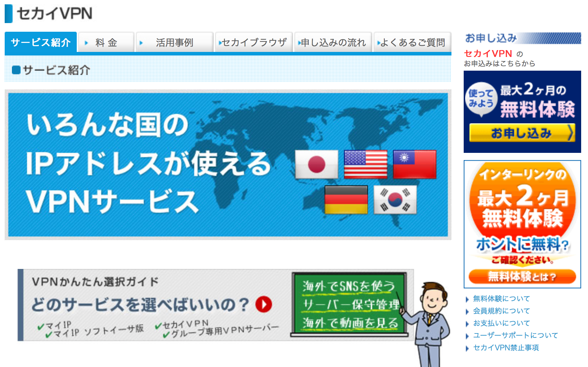Viewport: 588px width, 367px height.
Task: Click the United States flag icon
Action: (366, 164)
